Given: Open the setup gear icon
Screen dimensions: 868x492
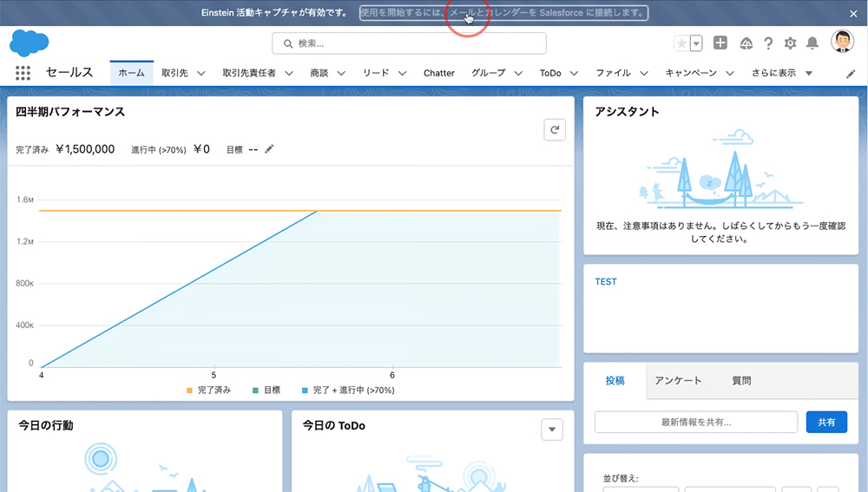Looking at the screenshot, I should 790,43.
